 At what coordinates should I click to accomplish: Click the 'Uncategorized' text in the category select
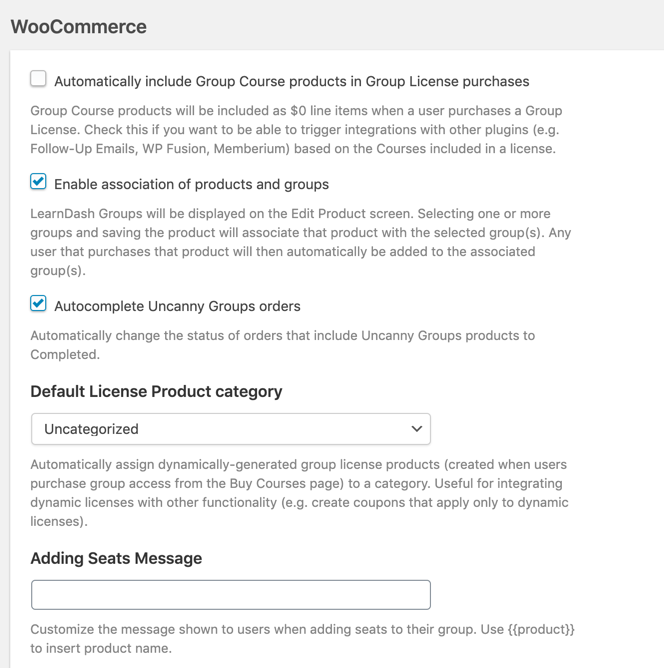click(x=92, y=429)
